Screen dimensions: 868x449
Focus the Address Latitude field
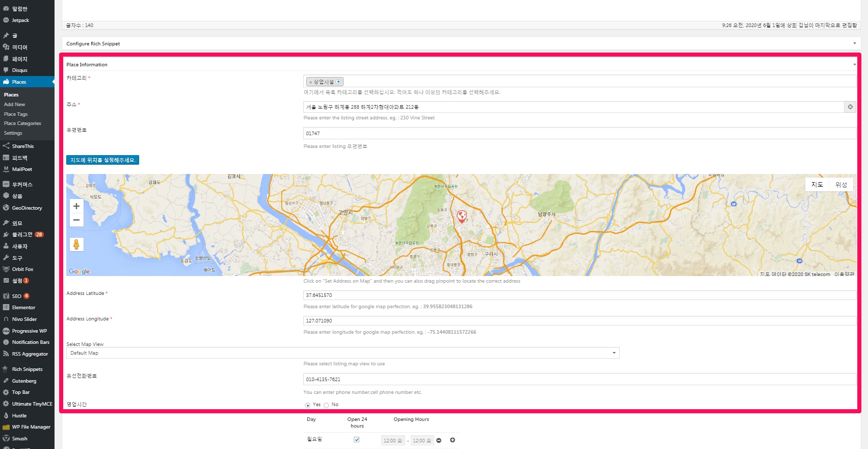pos(580,295)
